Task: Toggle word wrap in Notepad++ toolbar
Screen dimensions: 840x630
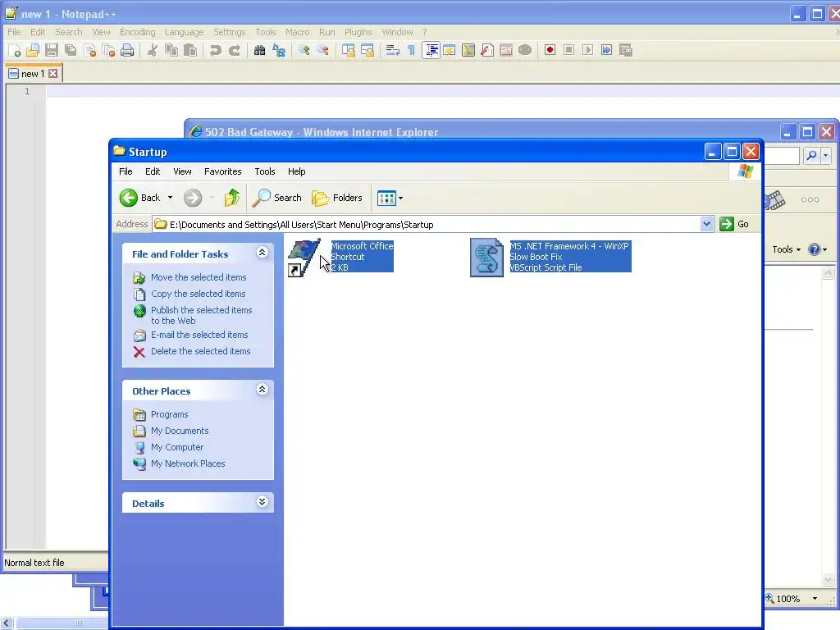Action: [x=393, y=50]
